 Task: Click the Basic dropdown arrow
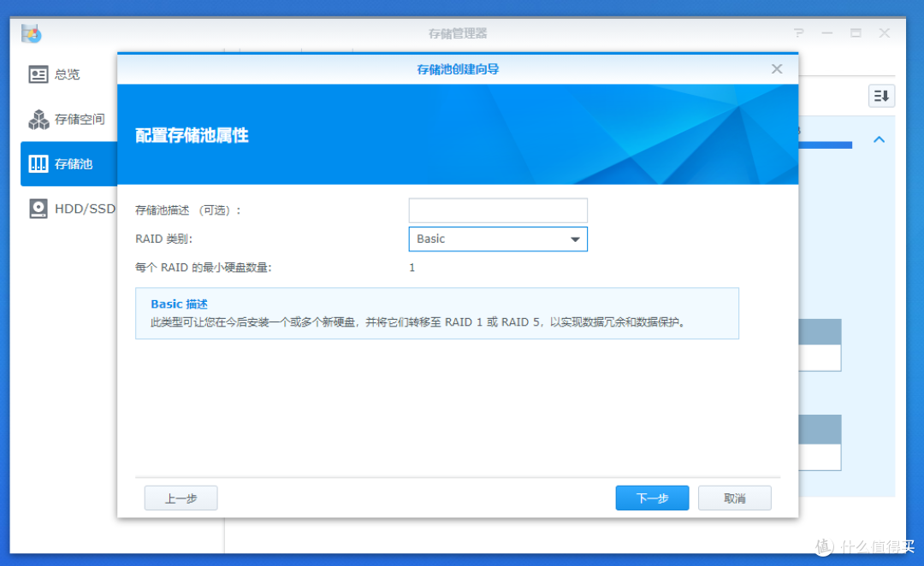575,239
